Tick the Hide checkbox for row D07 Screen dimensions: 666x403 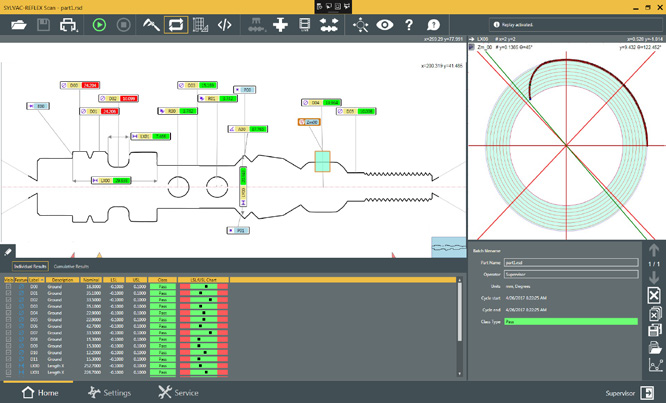(x=9, y=332)
